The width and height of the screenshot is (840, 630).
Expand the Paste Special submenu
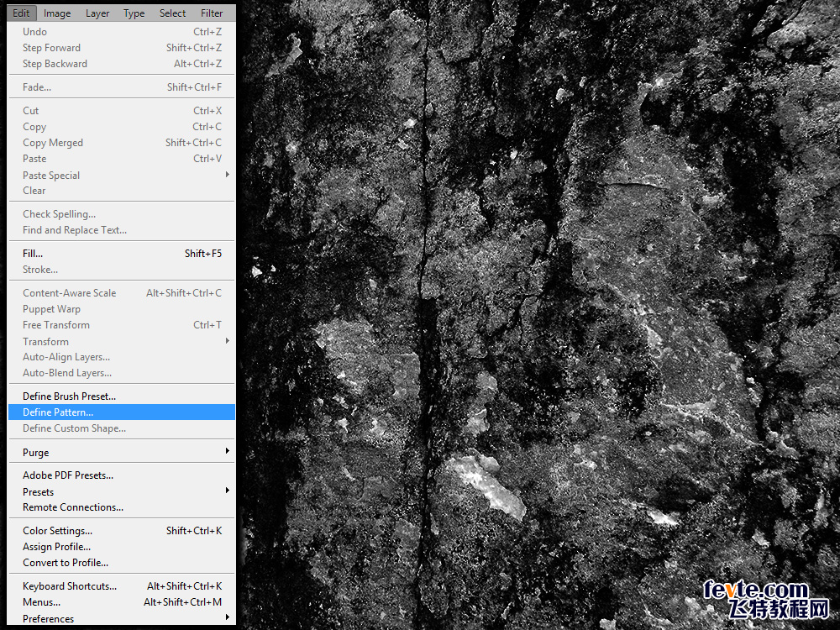122,176
